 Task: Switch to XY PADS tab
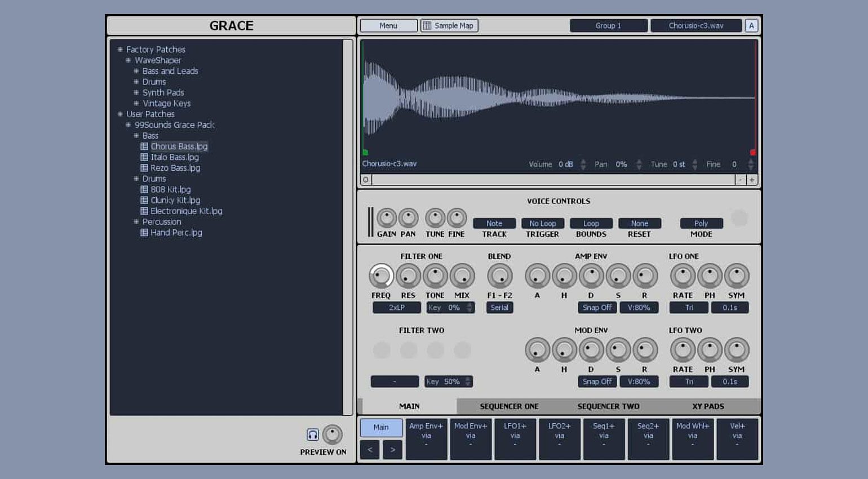708,406
